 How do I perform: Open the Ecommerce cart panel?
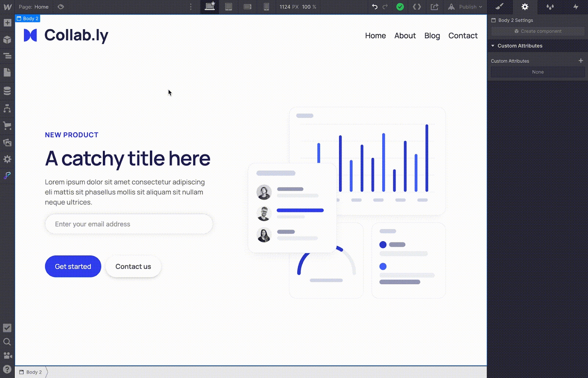click(x=7, y=126)
